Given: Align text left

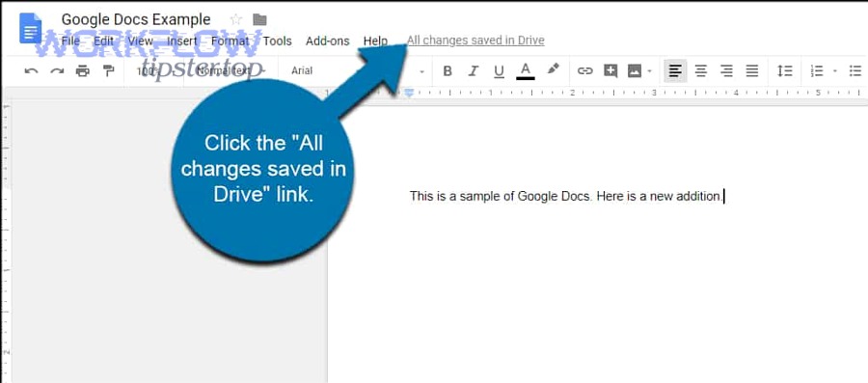Looking at the screenshot, I should tap(675, 70).
